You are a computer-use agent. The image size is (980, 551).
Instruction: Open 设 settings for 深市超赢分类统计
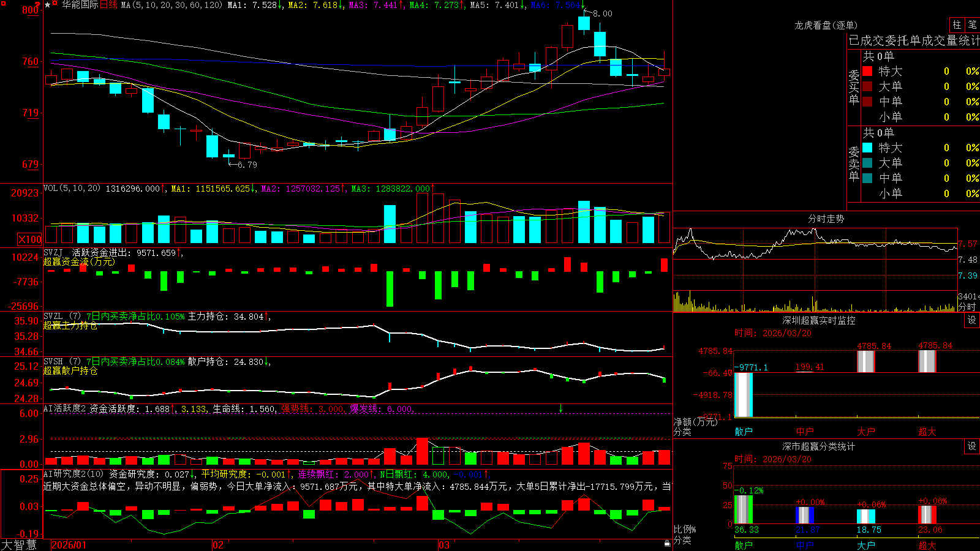pos(972,446)
